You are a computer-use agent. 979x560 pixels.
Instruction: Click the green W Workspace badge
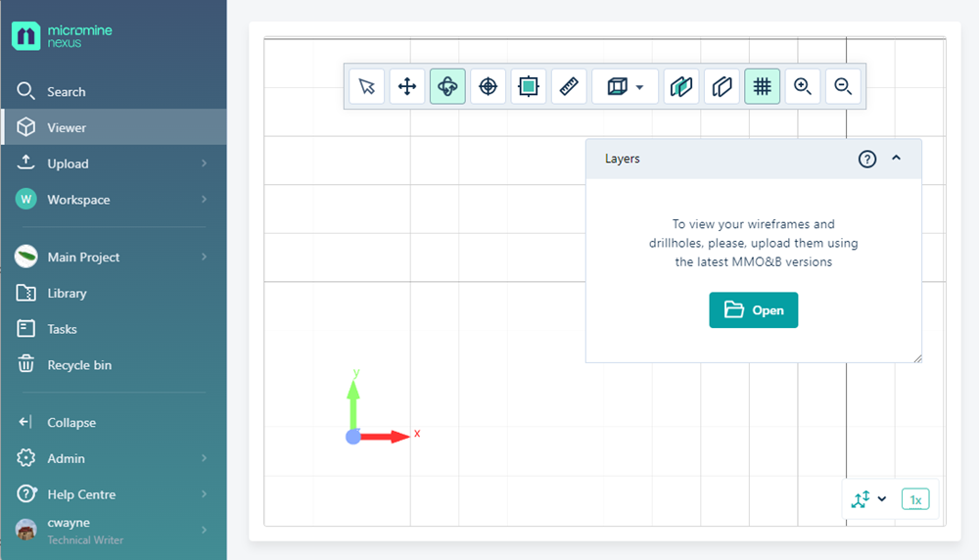click(x=25, y=200)
